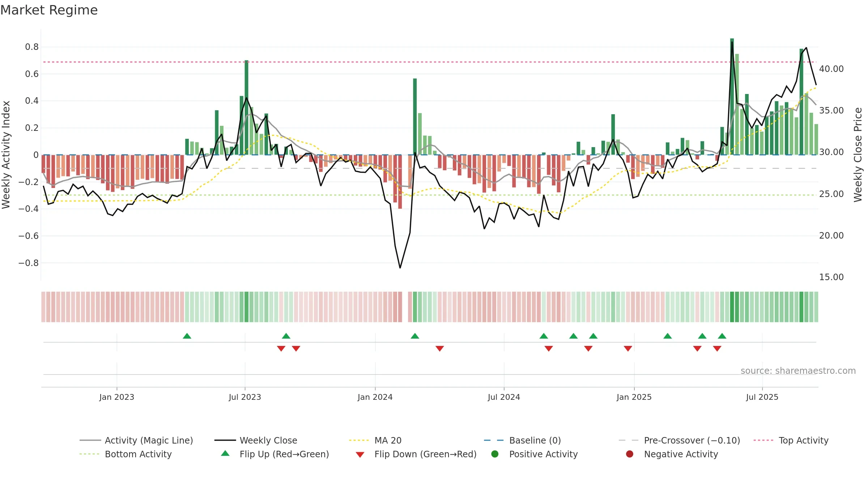The height and width of the screenshot is (488, 868).
Task: Click the Jan 2023 x-axis label
Action: 117,397
